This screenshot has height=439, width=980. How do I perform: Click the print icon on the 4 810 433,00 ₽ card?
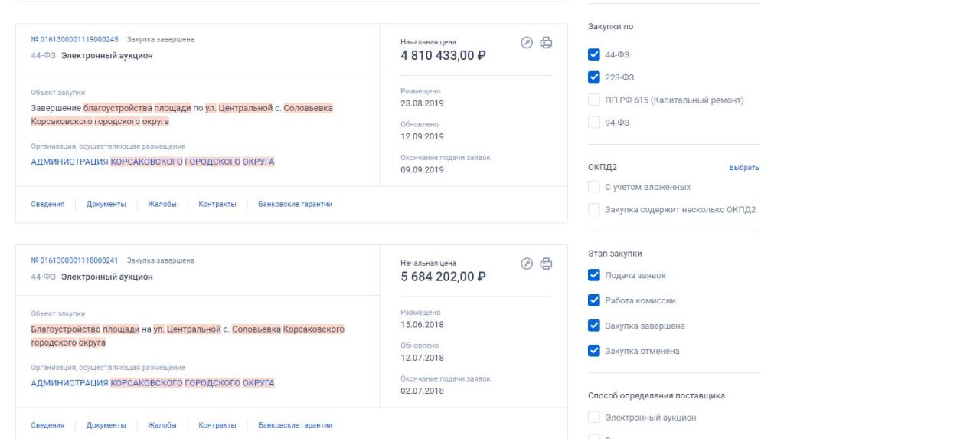(546, 43)
